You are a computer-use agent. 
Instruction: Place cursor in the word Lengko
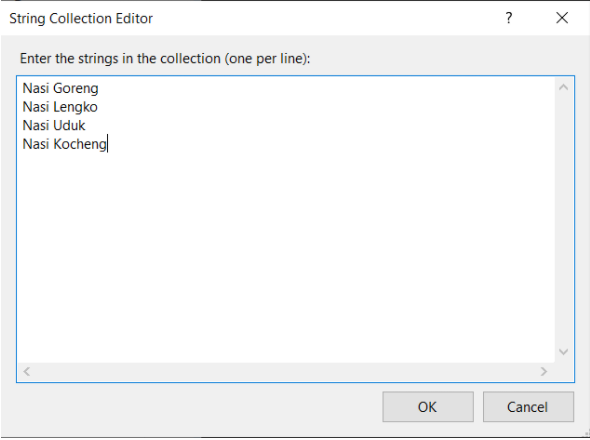click(x=76, y=107)
